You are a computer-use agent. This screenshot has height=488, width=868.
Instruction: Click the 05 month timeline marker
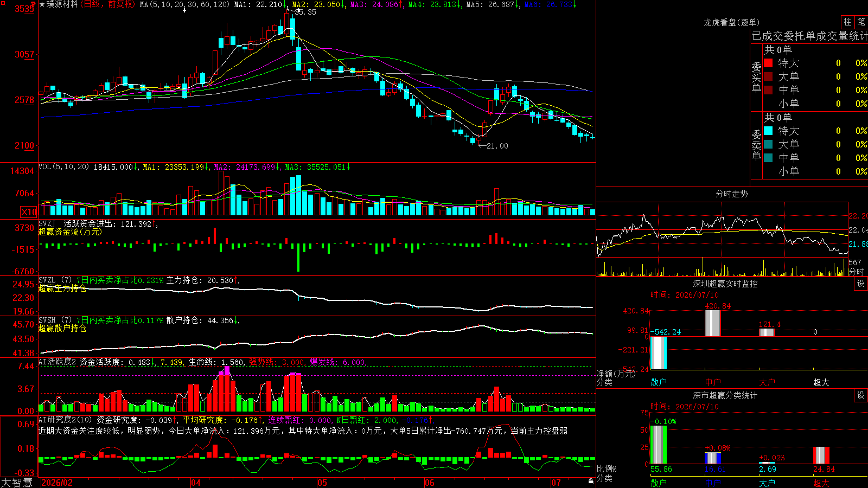tap(322, 483)
